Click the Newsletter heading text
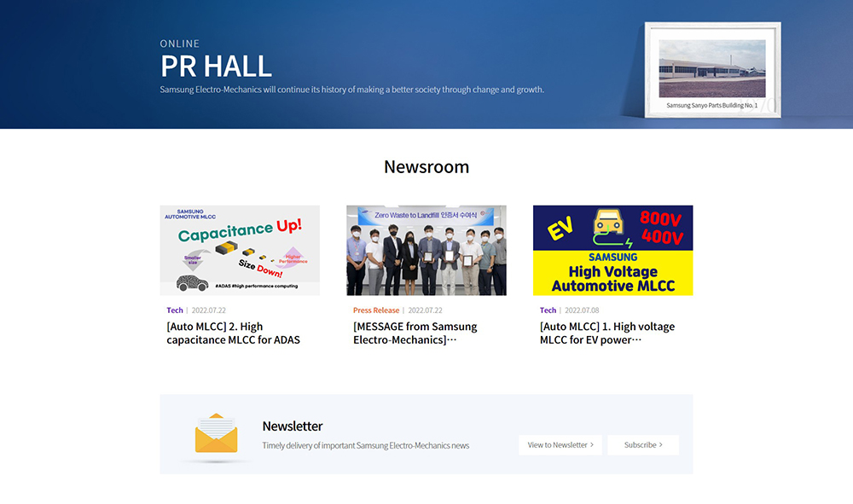The width and height of the screenshot is (853, 504). click(x=293, y=426)
